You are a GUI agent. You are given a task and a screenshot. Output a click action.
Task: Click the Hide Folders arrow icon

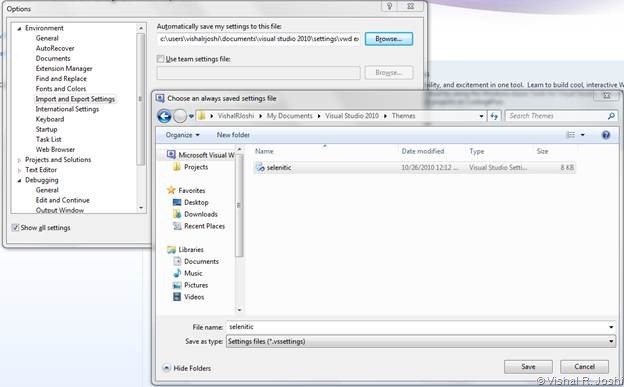pos(167,368)
